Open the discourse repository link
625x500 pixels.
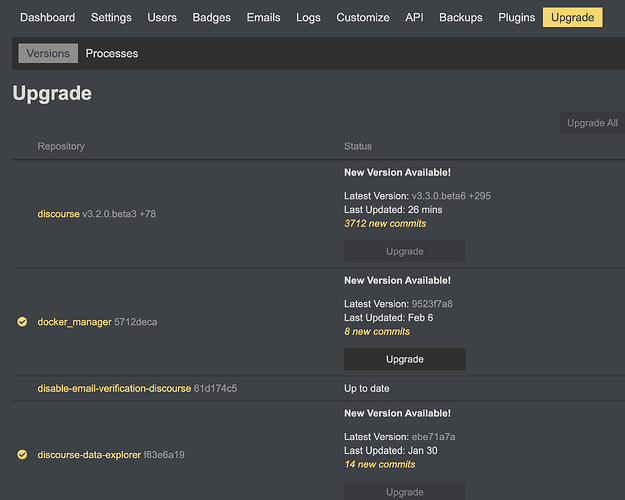click(59, 214)
